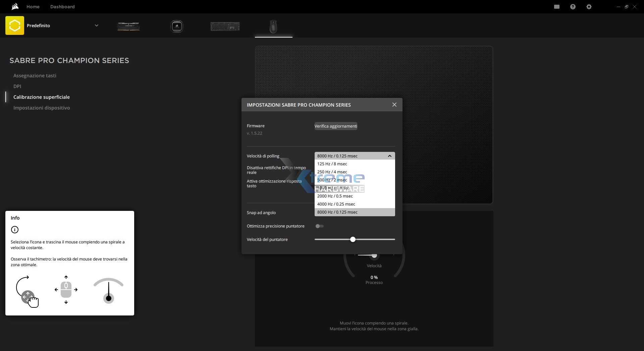Click the yellow Predefinito profile icon
Image resolution: width=644 pixels, height=351 pixels.
(15, 25)
